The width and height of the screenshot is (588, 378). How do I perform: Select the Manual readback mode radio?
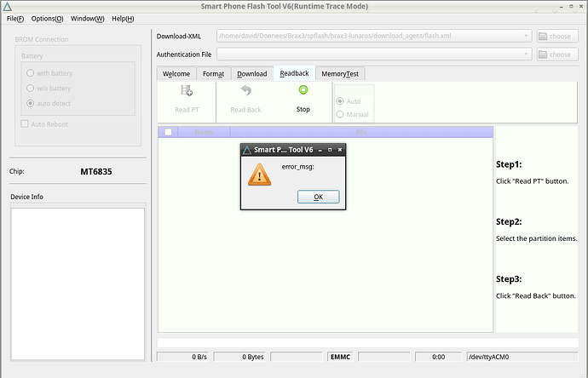[x=340, y=114]
